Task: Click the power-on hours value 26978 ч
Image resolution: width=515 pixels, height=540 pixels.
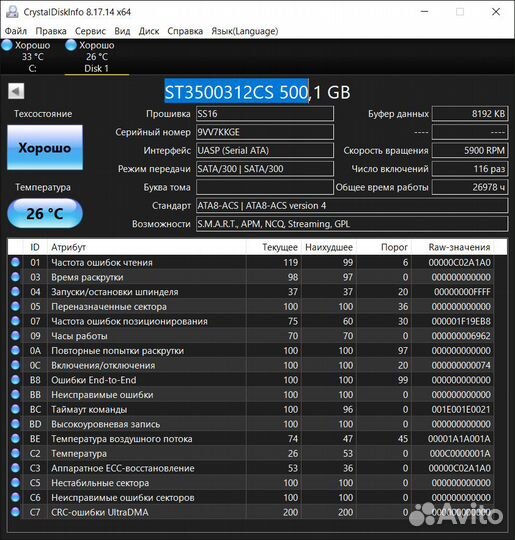Action: [x=470, y=187]
